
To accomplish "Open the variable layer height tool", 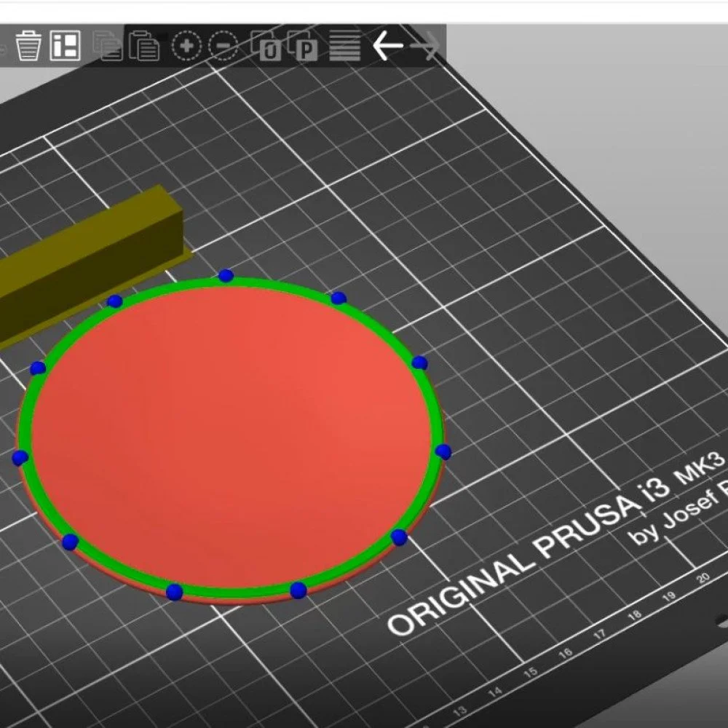I will (344, 45).
